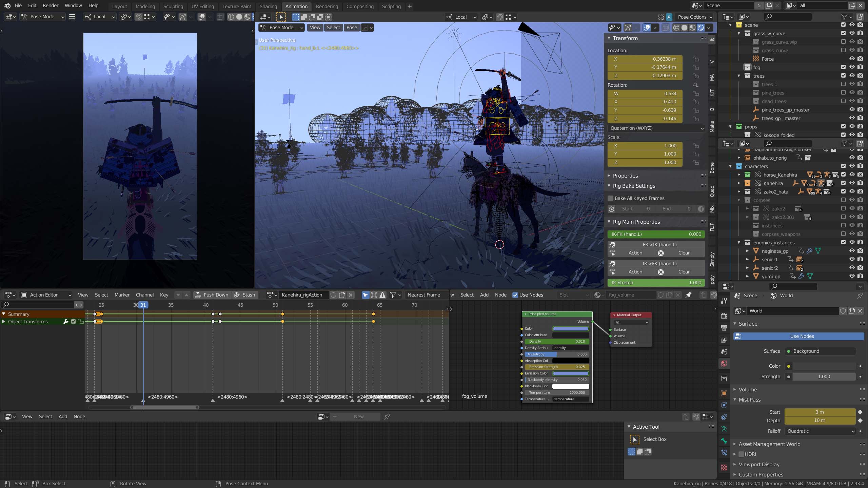Click the FK->IK (hand.L) snap icon
The height and width of the screenshot is (488, 868).
pyautogui.click(x=612, y=245)
